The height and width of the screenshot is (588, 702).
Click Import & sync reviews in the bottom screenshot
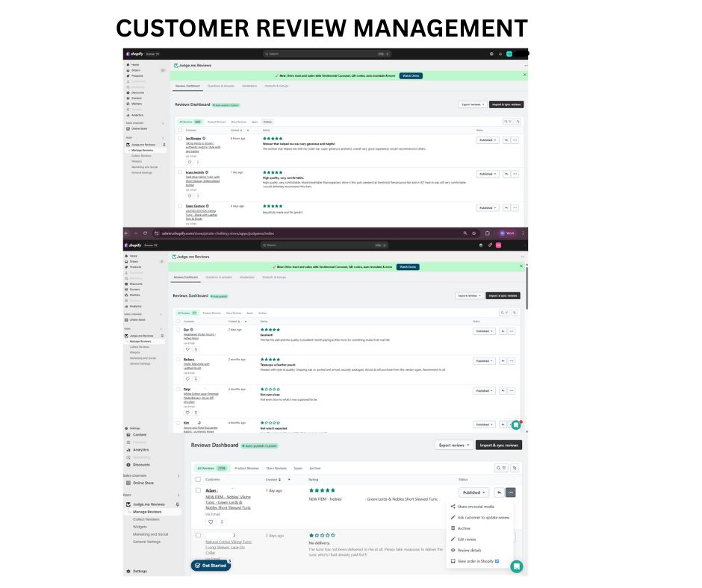click(x=499, y=445)
